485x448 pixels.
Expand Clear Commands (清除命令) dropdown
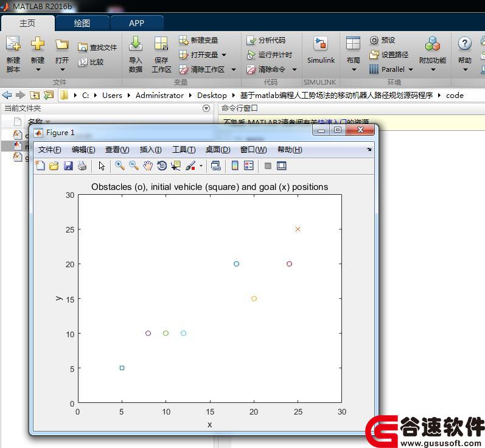[x=295, y=69]
